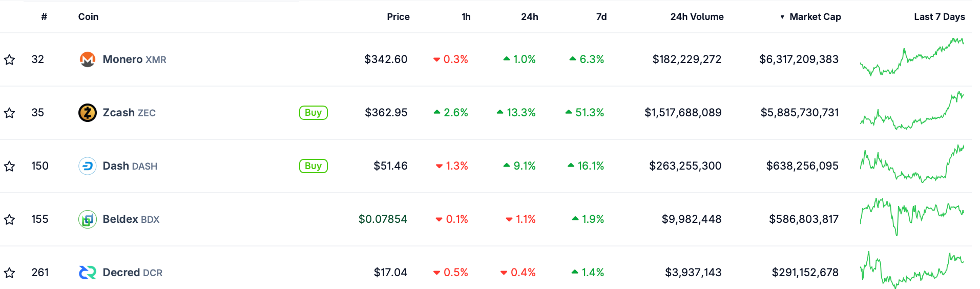The width and height of the screenshot is (980, 289).
Task: Click the Zcash coin logo icon
Action: pos(88,113)
